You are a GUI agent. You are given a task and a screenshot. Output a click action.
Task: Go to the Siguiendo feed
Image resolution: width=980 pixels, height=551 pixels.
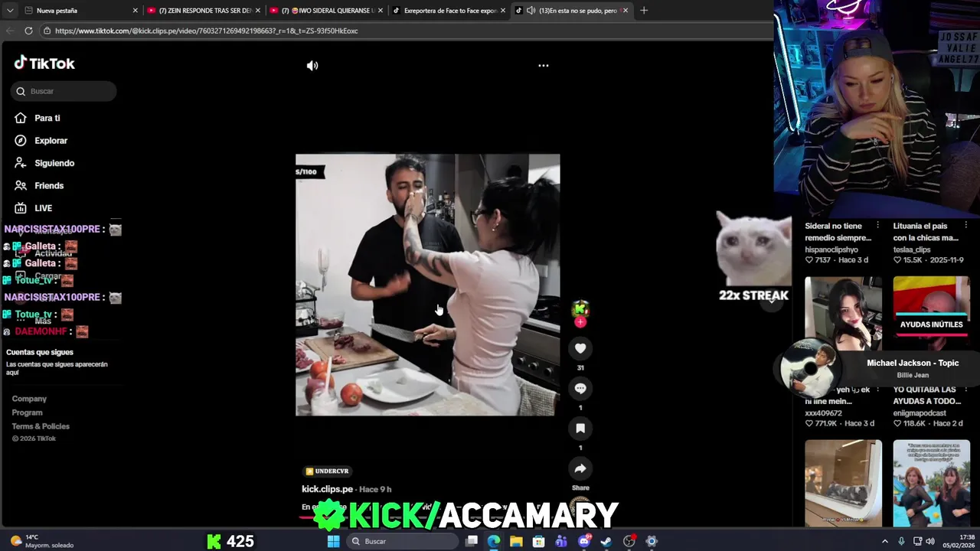pos(54,163)
